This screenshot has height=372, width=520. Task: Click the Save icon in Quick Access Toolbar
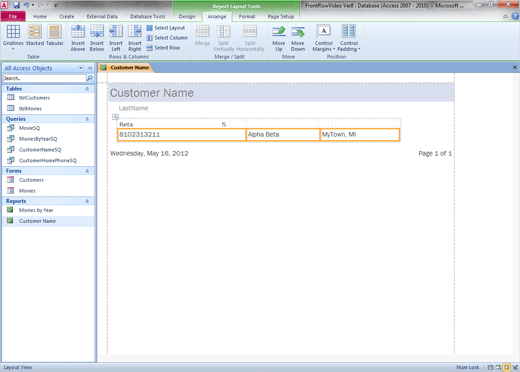pyautogui.click(x=16, y=5)
